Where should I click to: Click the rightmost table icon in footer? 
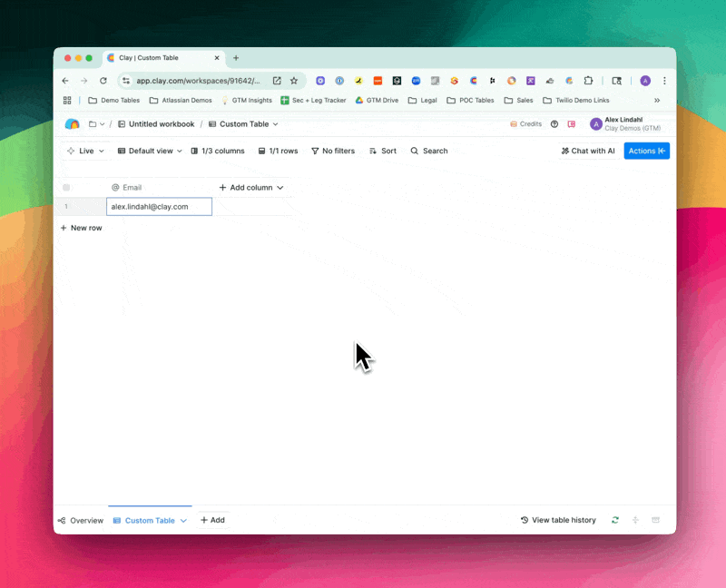click(x=655, y=520)
